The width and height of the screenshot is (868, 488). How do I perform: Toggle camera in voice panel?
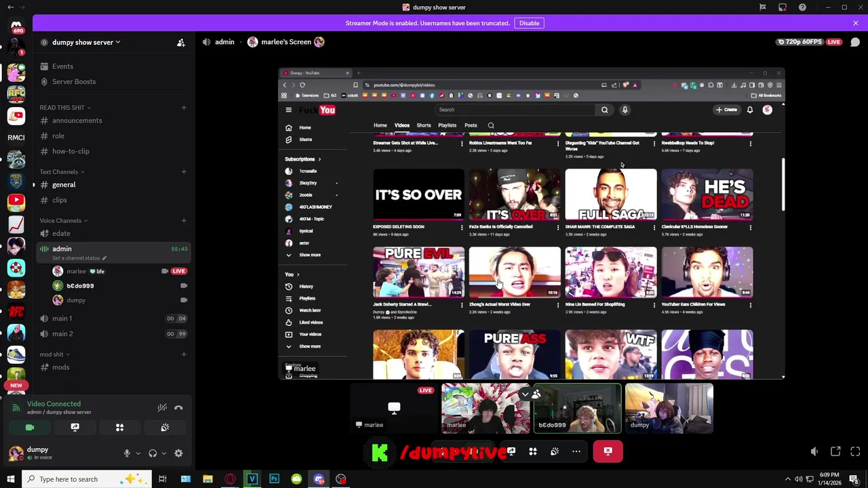pos(30,428)
